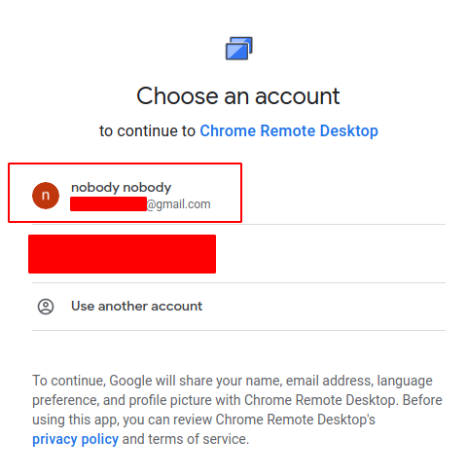
Task: Click the 'to continue to' text
Action: pyautogui.click(x=147, y=131)
